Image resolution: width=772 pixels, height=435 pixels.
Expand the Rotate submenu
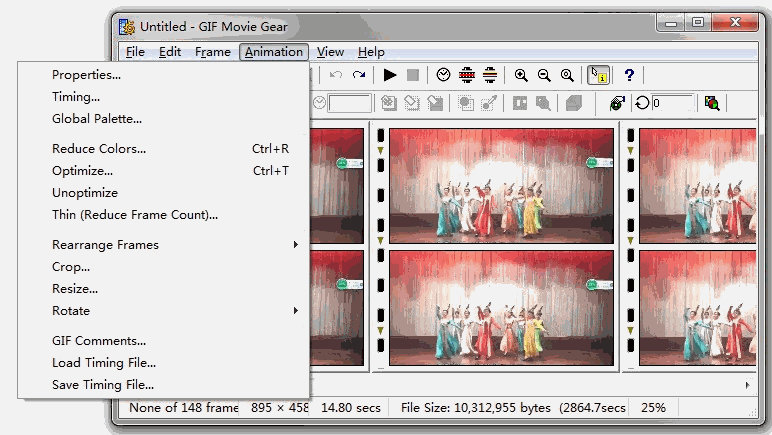[x=163, y=311]
